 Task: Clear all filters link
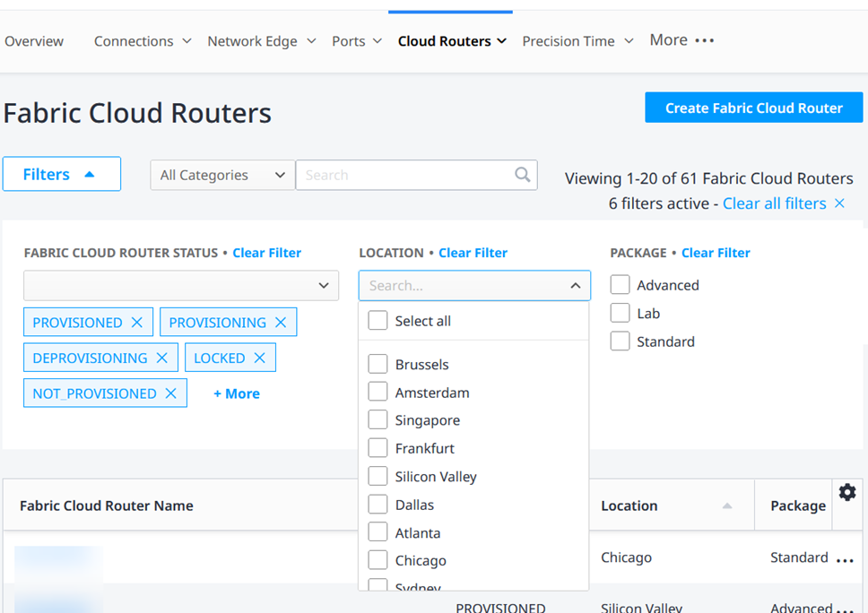pyautogui.click(x=774, y=203)
